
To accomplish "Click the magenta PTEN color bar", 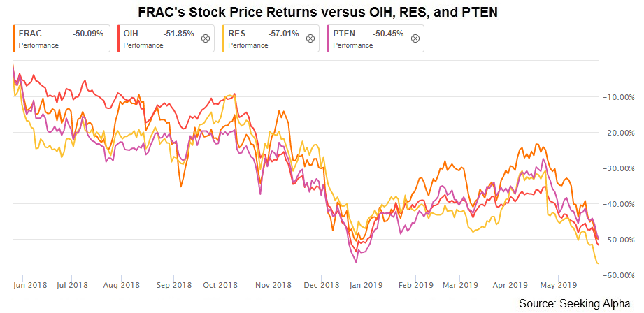I will [328, 38].
